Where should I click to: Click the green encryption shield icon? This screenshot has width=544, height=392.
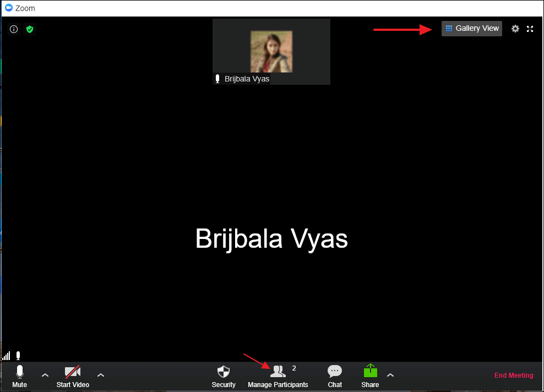tap(30, 29)
